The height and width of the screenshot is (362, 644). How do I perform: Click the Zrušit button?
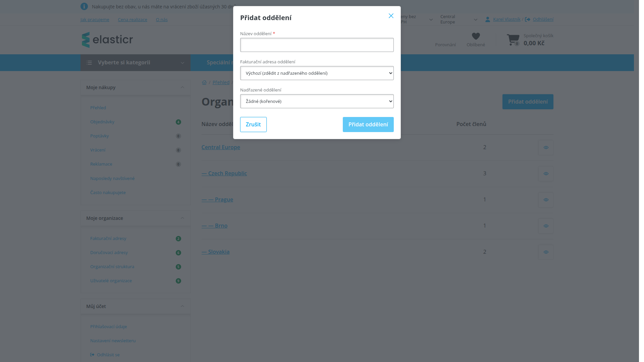tap(253, 124)
